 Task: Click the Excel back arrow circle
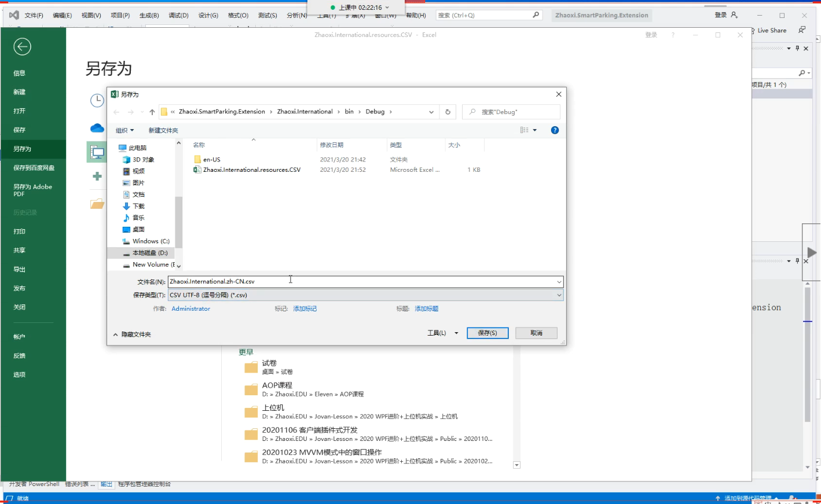coord(22,46)
